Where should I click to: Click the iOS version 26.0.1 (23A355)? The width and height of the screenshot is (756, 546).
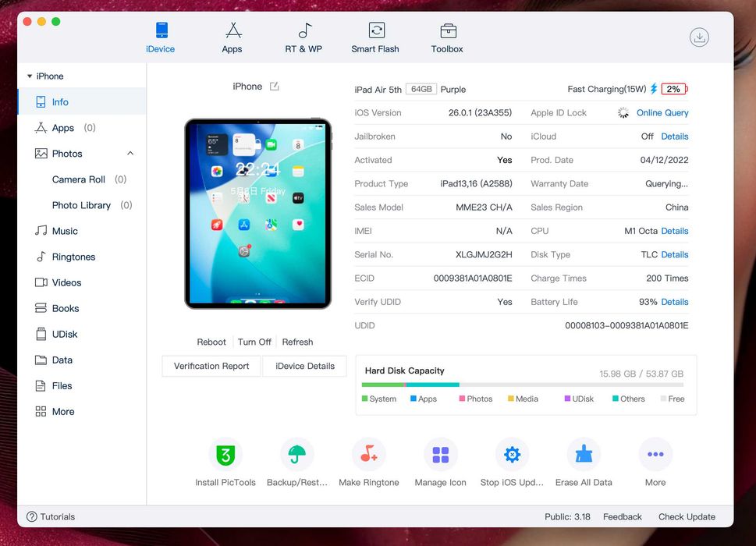(480, 113)
